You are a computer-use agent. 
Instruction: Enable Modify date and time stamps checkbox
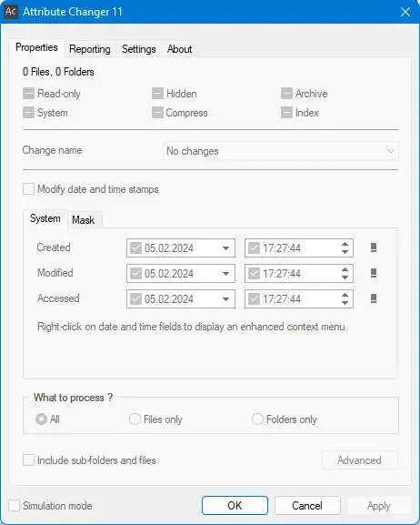[x=28, y=189]
